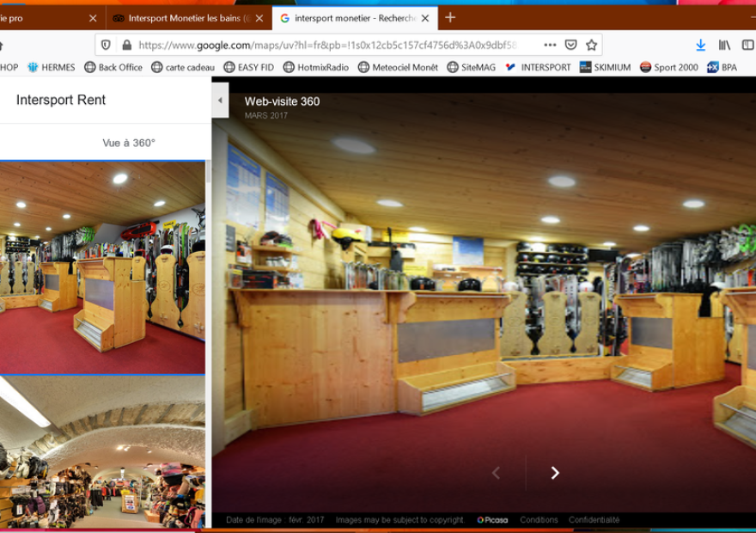Open the Sport 2000 bookmark

pos(668,68)
